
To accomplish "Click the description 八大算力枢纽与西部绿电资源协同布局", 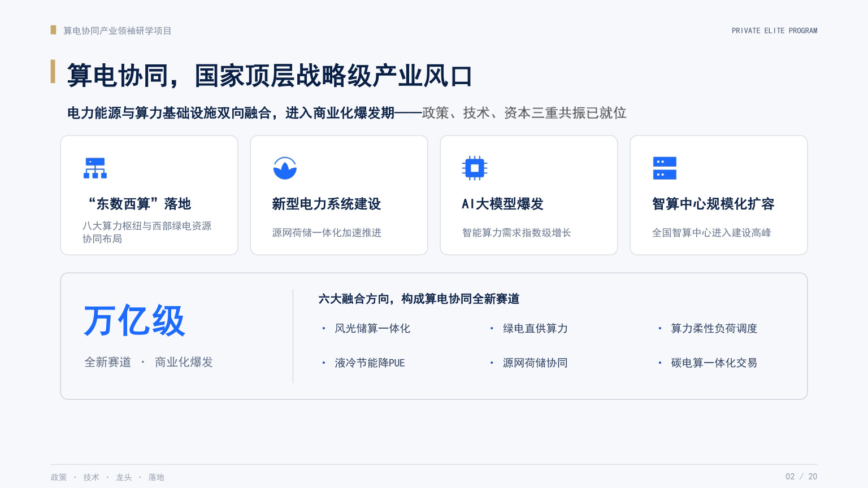I will (x=147, y=232).
